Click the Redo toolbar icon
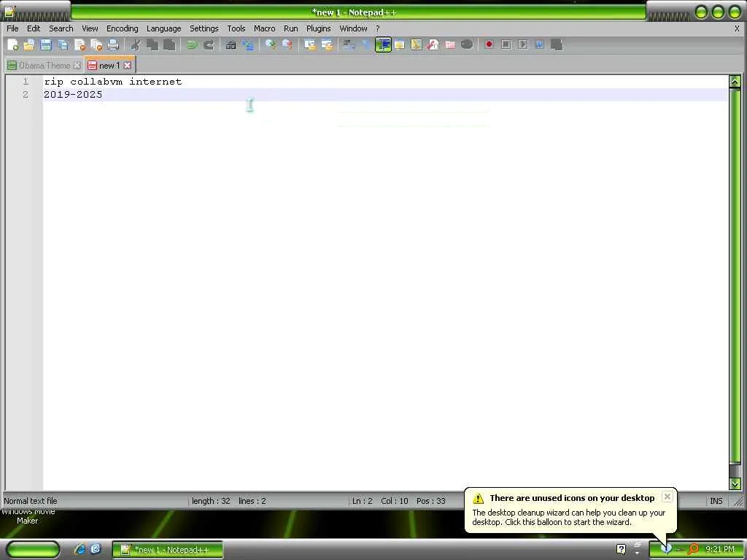747x560 pixels. click(x=208, y=44)
